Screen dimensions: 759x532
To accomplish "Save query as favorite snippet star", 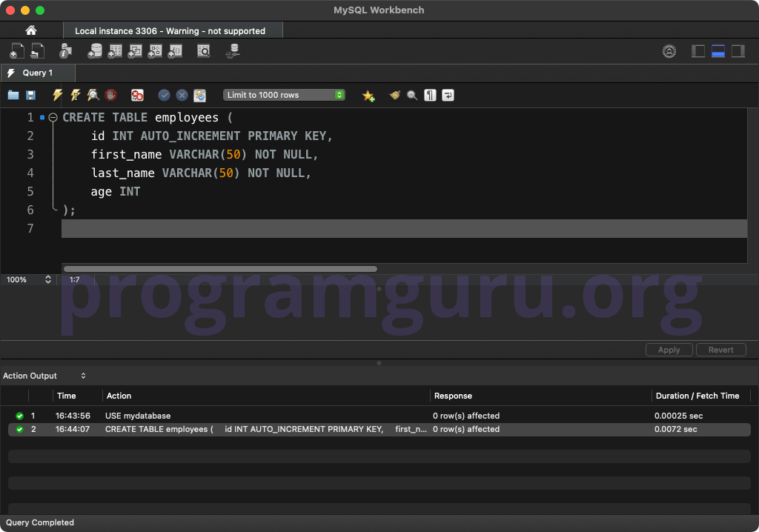I will pos(368,96).
